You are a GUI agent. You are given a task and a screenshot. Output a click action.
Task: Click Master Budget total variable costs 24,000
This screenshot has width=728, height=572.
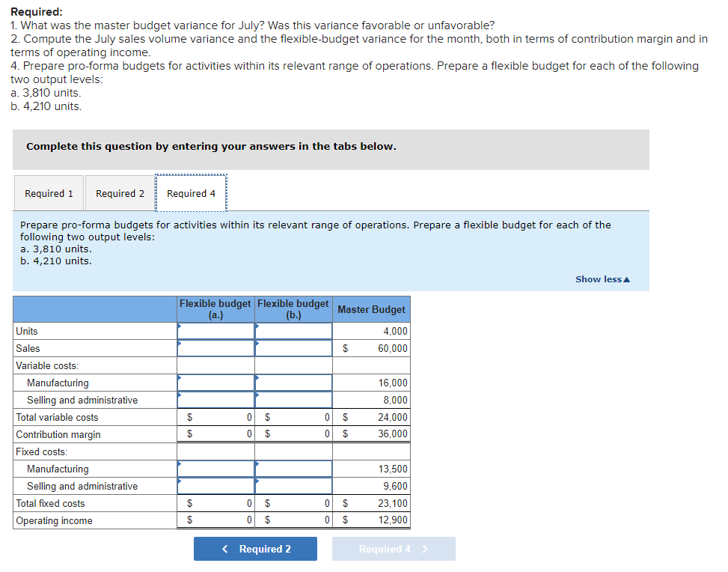click(x=392, y=417)
